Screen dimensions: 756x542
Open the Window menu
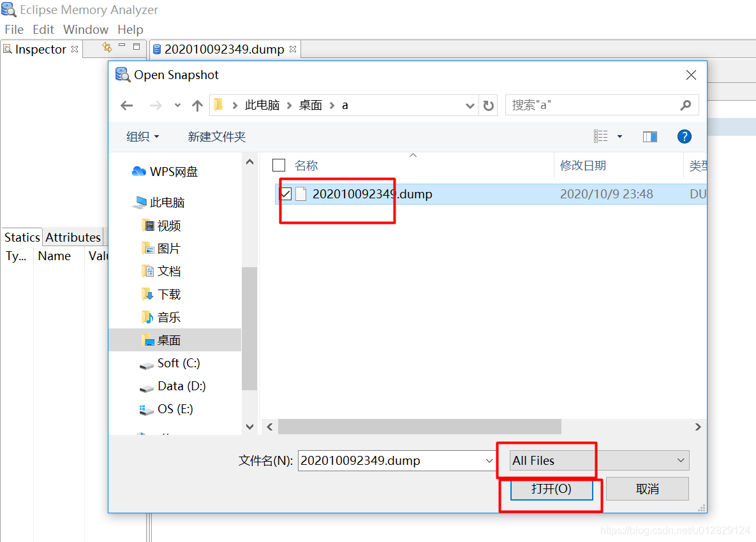click(85, 29)
